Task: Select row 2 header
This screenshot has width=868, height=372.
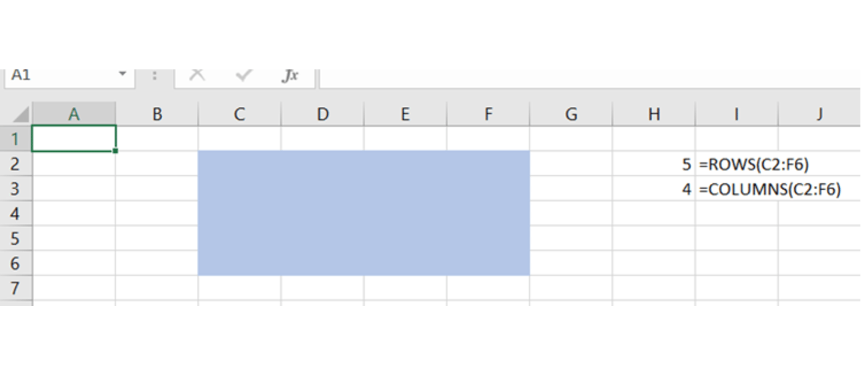Action: (x=15, y=164)
